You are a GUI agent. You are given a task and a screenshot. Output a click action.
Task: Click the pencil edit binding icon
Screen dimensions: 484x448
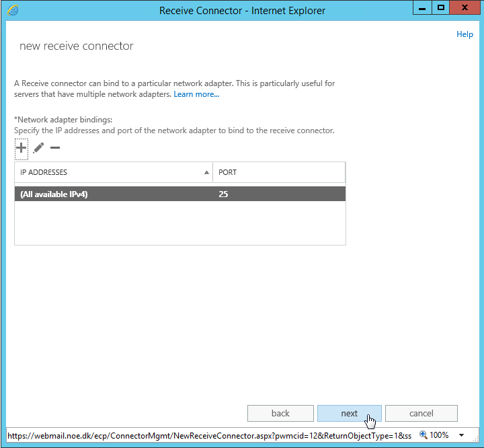(38, 148)
